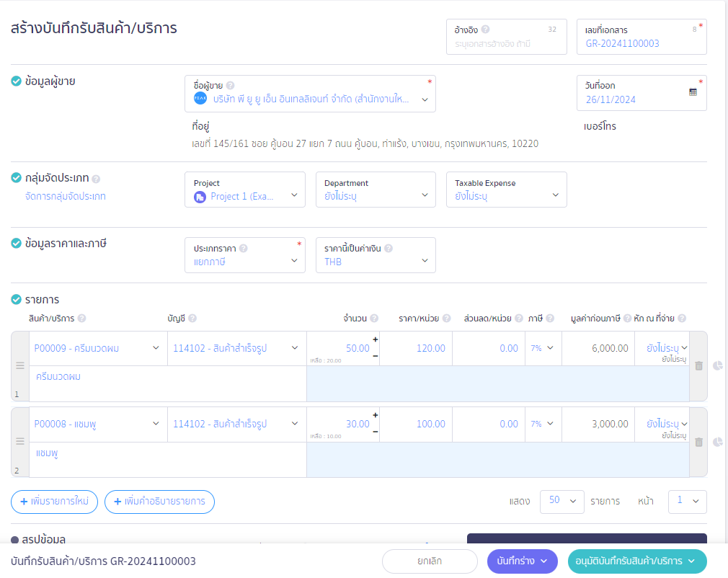Expand the Department dropdown
This screenshot has height=578, width=728.
tap(376, 190)
